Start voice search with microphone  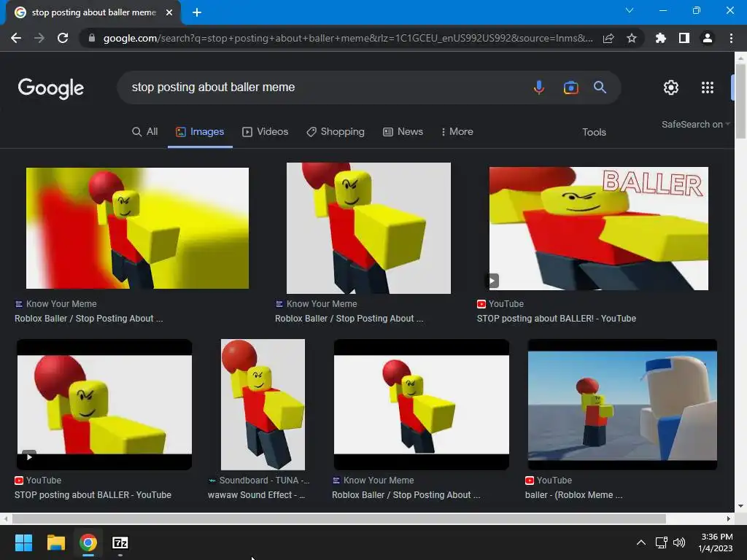539,87
